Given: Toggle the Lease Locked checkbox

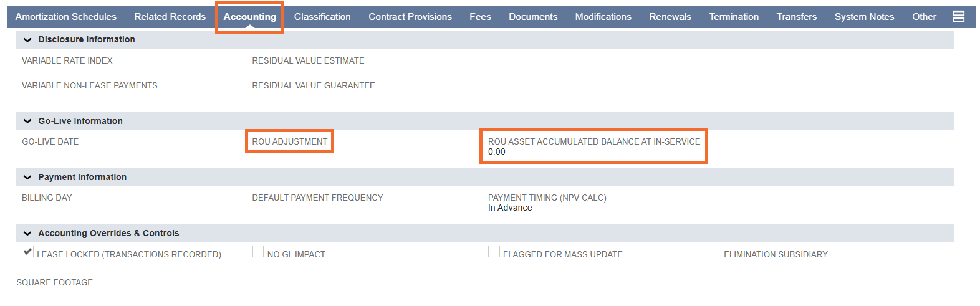Looking at the screenshot, I should pyautogui.click(x=27, y=251).
